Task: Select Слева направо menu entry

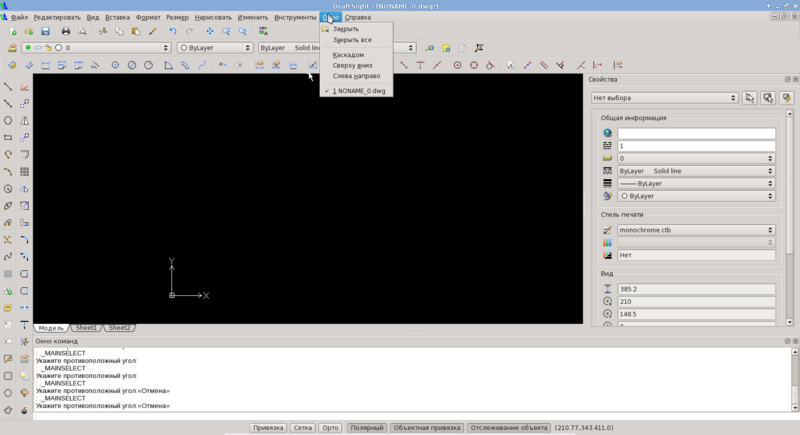Action: coord(356,76)
